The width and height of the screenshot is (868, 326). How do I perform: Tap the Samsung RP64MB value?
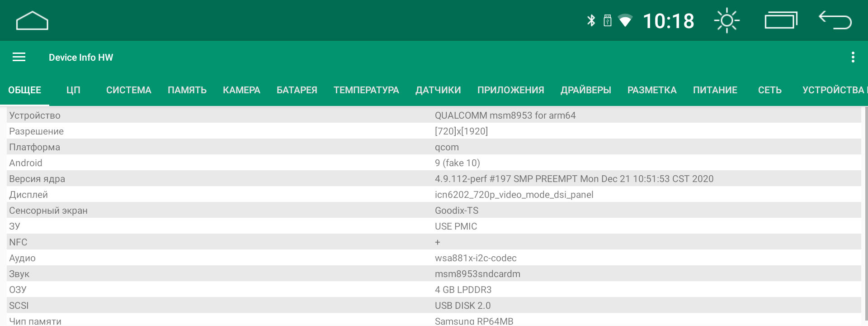tap(474, 321)
